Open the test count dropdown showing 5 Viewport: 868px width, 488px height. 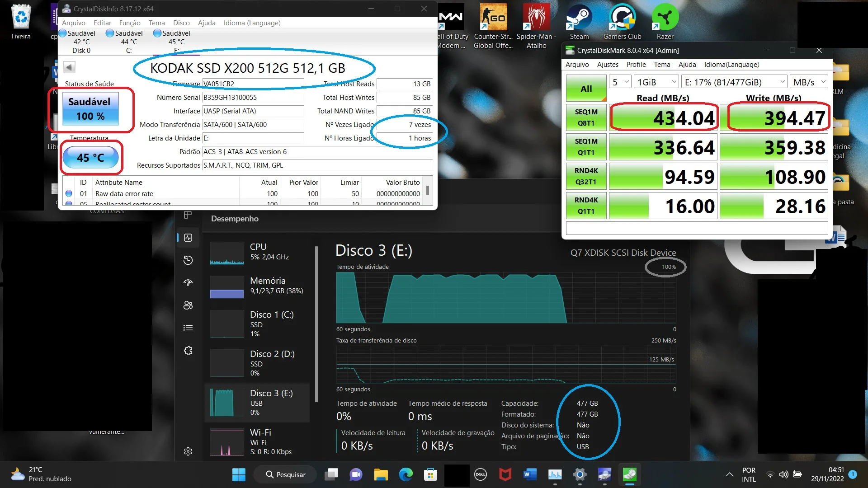(620, 82)
